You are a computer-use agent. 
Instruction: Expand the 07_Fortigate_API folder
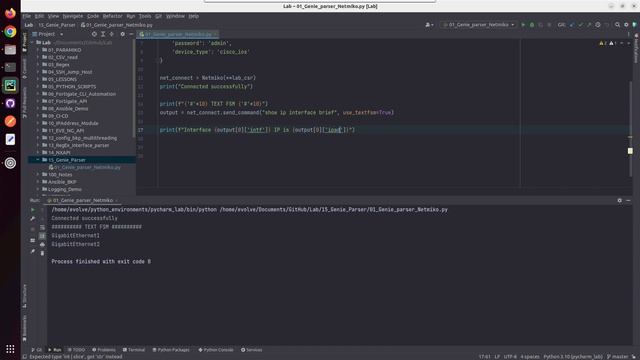(x=38, y=101)
